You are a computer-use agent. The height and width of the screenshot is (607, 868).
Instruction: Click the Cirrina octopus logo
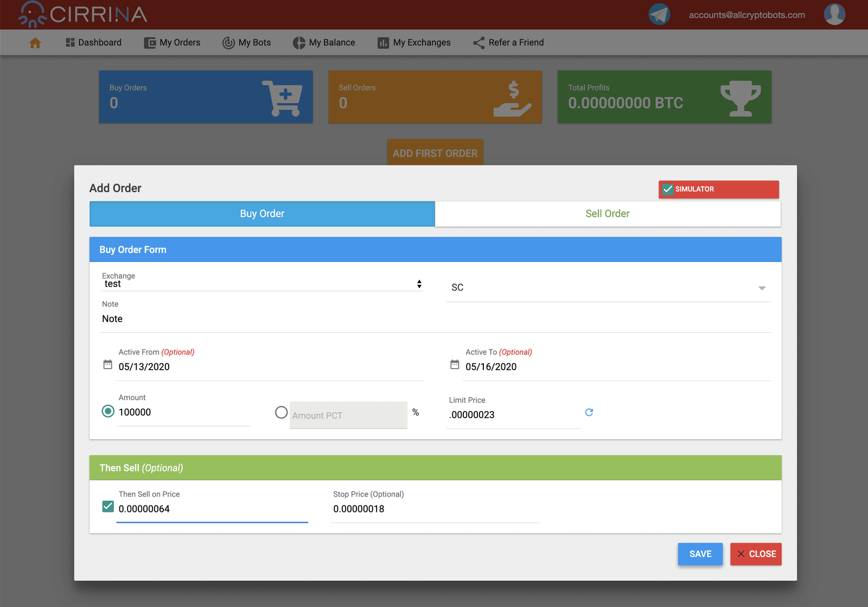pyautogui.click(x=32, y=15)
